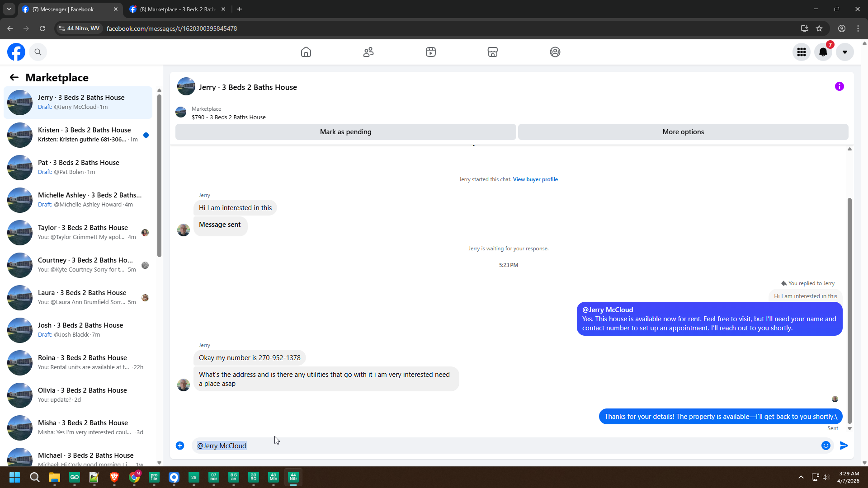The width and height of the screenshot is (868, 488).
Task: Open the Facebook menu grid icon
Action: [802, 52]
